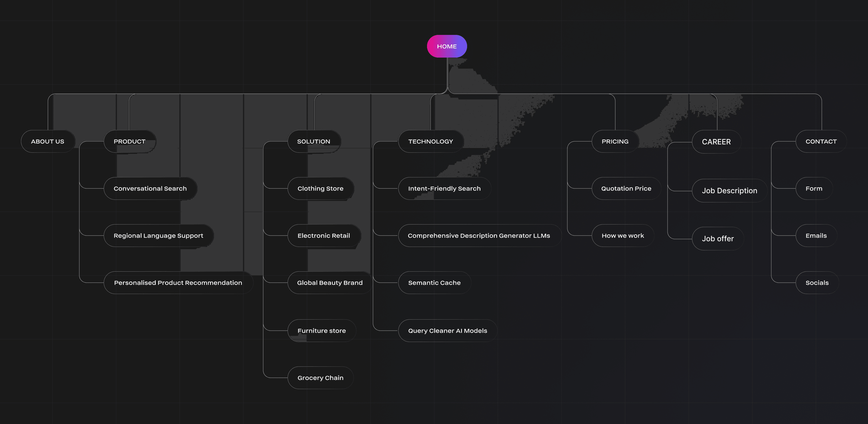Viewport: 868px width, 424px height.
Task: Select the Socials node
Action: click(x=817, y=283)
